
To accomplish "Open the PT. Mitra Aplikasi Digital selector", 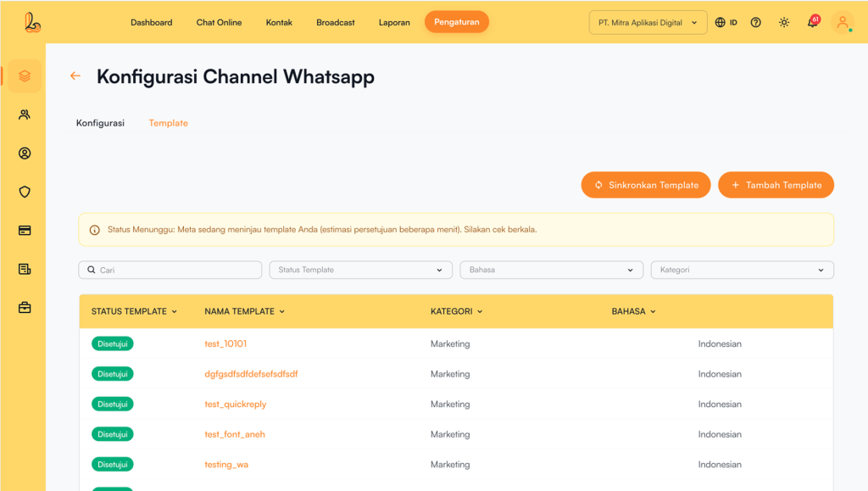I will pyautogui.click(x=648, y=23).
